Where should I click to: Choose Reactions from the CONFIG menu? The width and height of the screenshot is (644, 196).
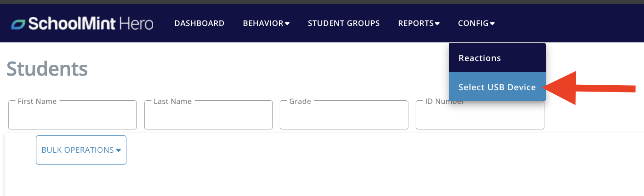tap(497, 58)
